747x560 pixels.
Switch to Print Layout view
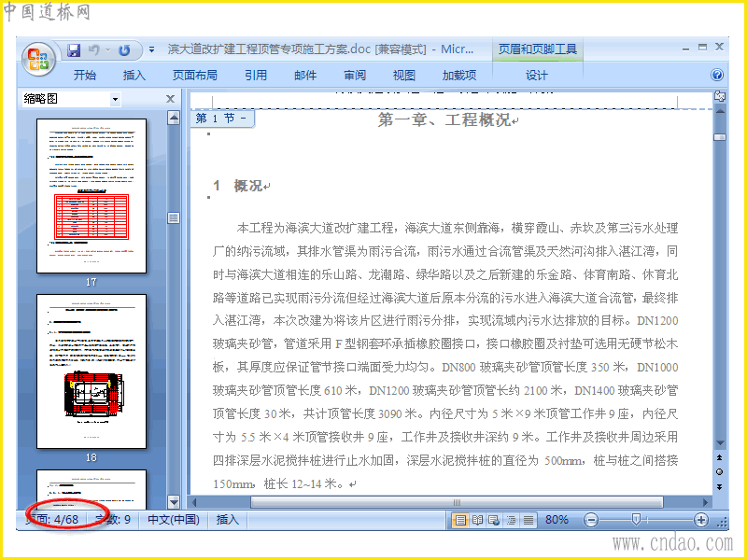click(459, 520)
